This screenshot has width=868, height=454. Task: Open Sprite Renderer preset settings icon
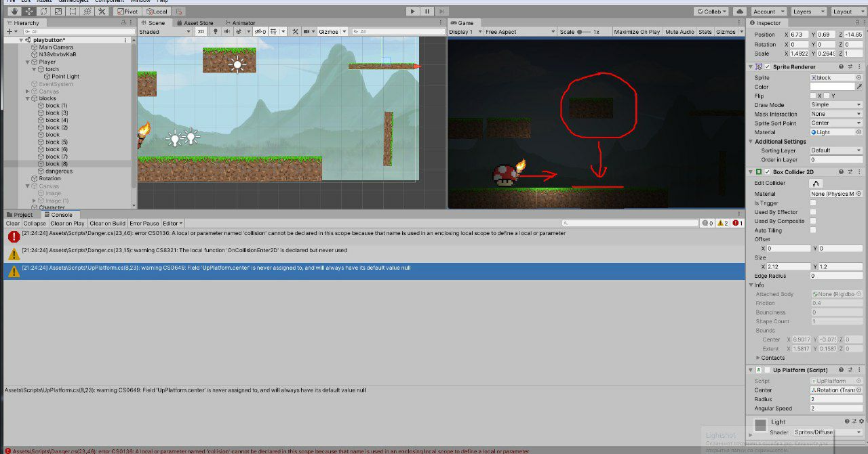pos(850,67)
